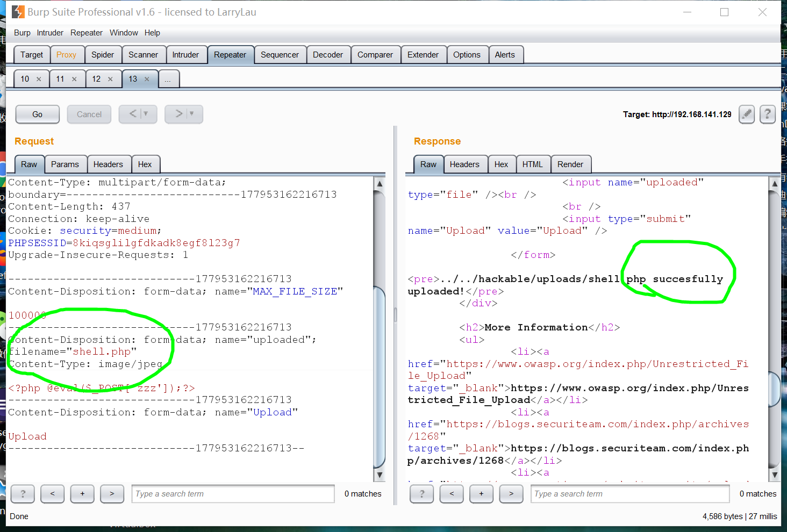Screen dimensions: 787x532
Task: Open the history back dropdown arrow
Action: pos(146,114)
